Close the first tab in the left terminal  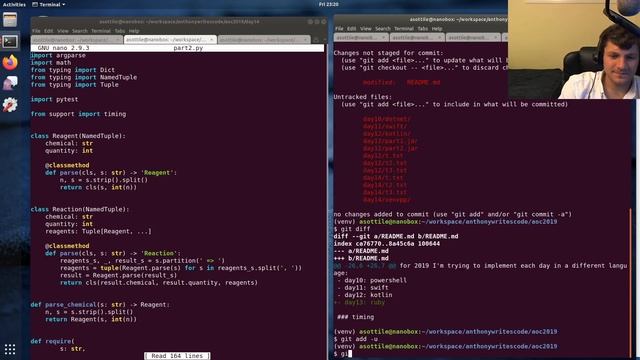117,40
